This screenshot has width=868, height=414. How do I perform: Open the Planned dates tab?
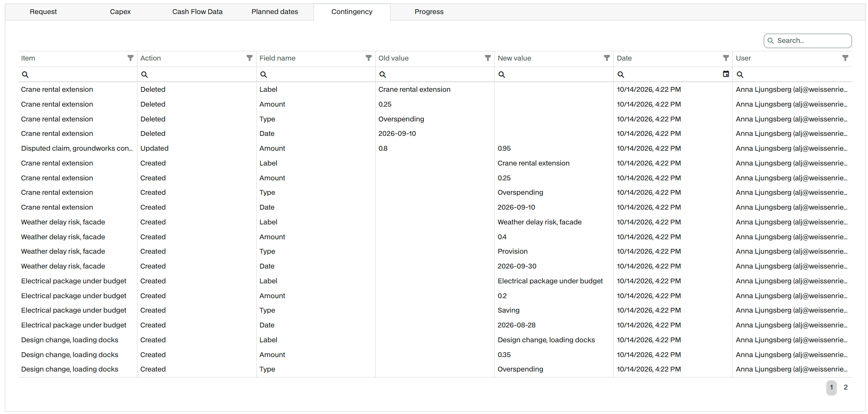[x=275, y=12]
